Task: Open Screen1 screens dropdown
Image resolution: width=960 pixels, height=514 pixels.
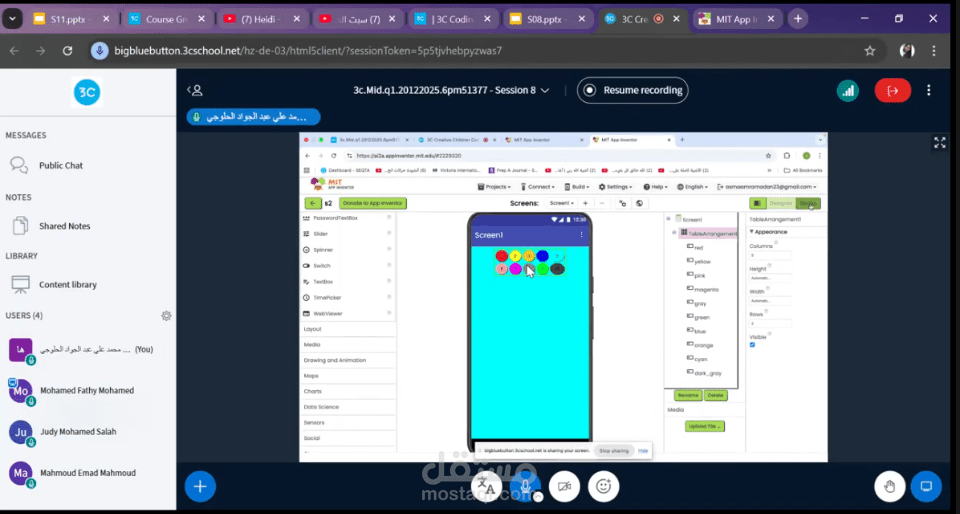Action: pyautogui.click(x=561, y=203)
